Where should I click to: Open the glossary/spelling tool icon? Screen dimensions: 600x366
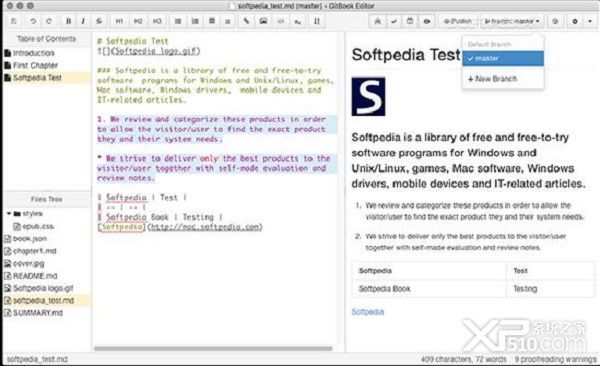pyautogui.click(x=378, y=21)
